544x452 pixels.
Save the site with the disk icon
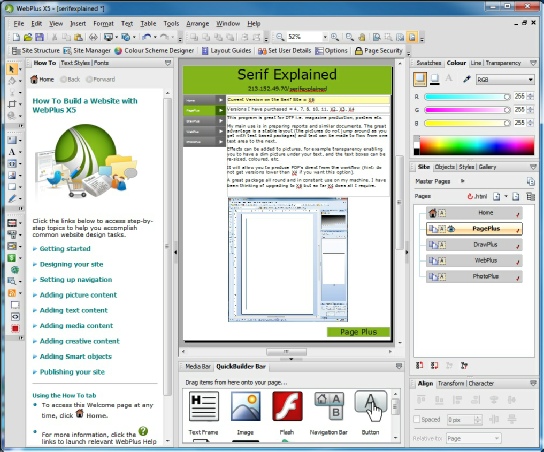(39, 37)
